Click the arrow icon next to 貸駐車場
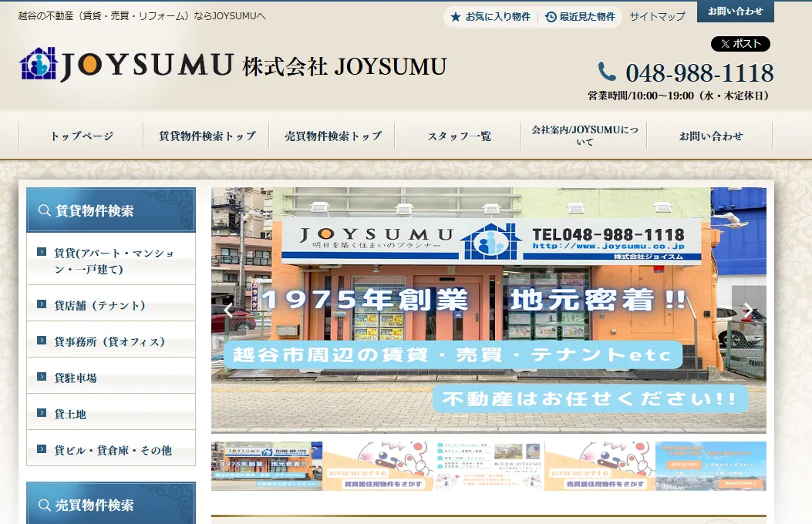 pos(42,377)
